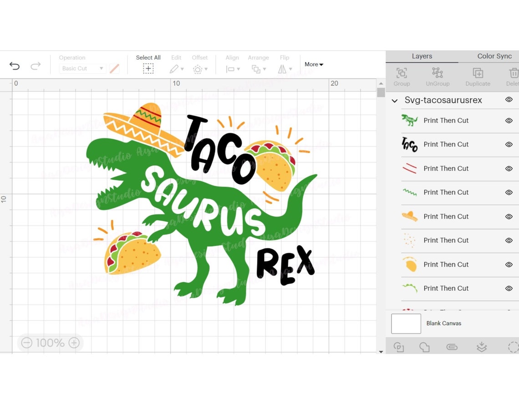519x420 pixels.
Task: Click the Offset tool icon
Action: click(x=198, y=69)
